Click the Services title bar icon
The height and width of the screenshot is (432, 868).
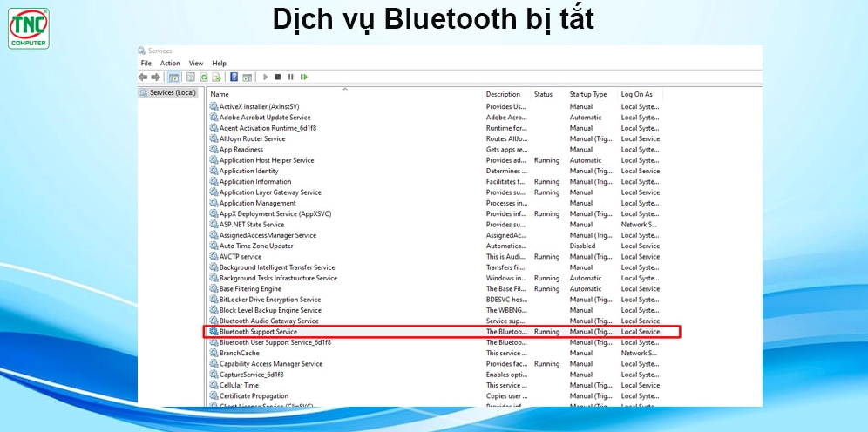142,51
